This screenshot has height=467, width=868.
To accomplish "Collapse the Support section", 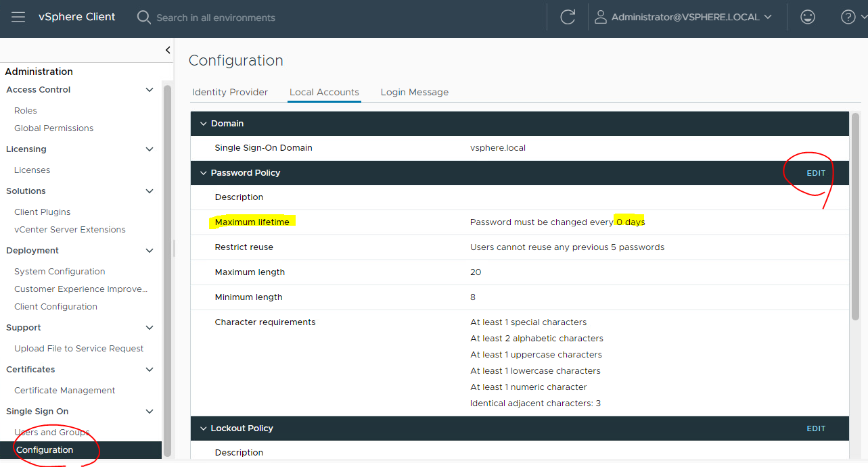I will click(150, 328).
